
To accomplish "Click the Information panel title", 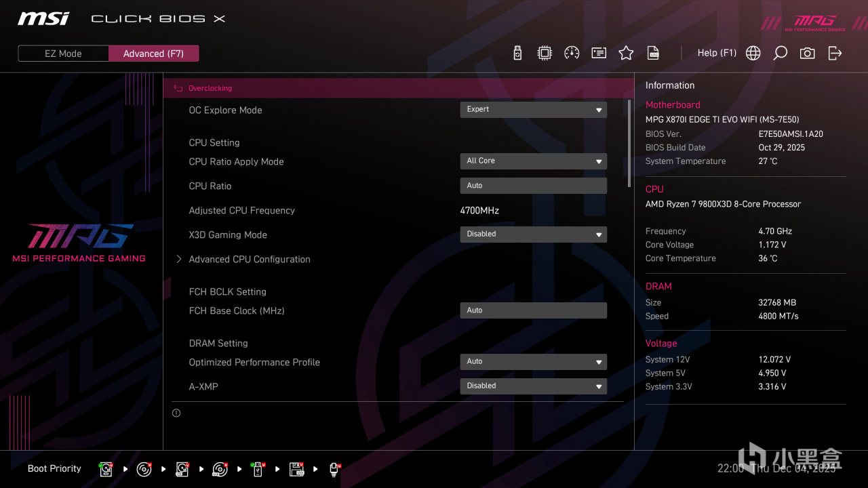I will coord(670,85).
